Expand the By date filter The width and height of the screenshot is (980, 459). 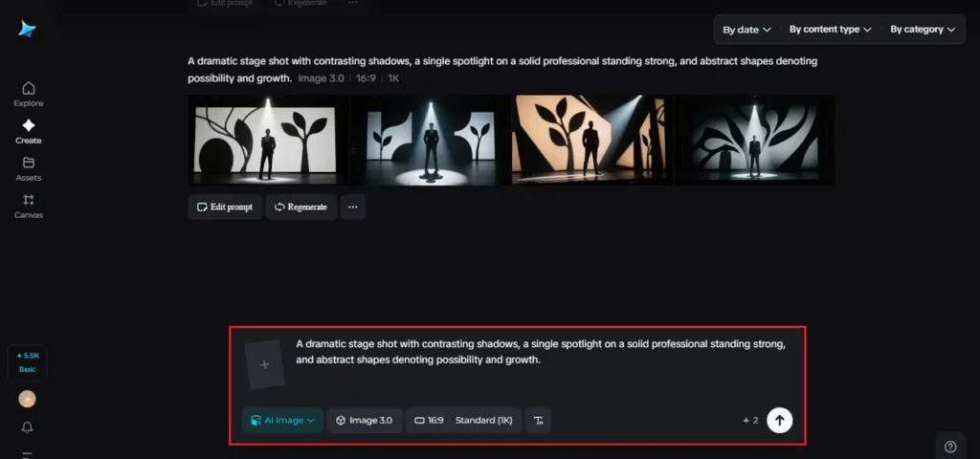(x=746, y=30)
